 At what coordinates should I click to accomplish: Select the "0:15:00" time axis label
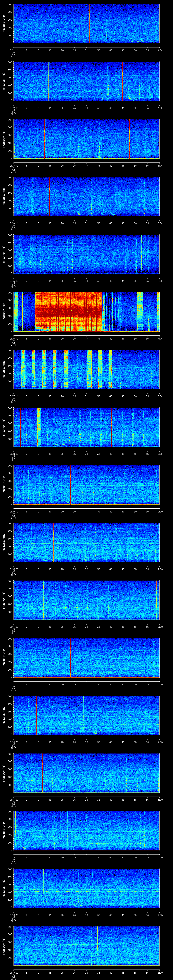(14, 858)
